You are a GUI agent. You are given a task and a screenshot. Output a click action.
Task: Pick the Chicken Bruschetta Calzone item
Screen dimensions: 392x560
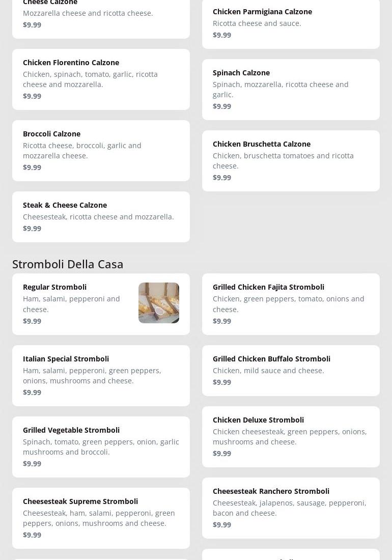(291, 160)
